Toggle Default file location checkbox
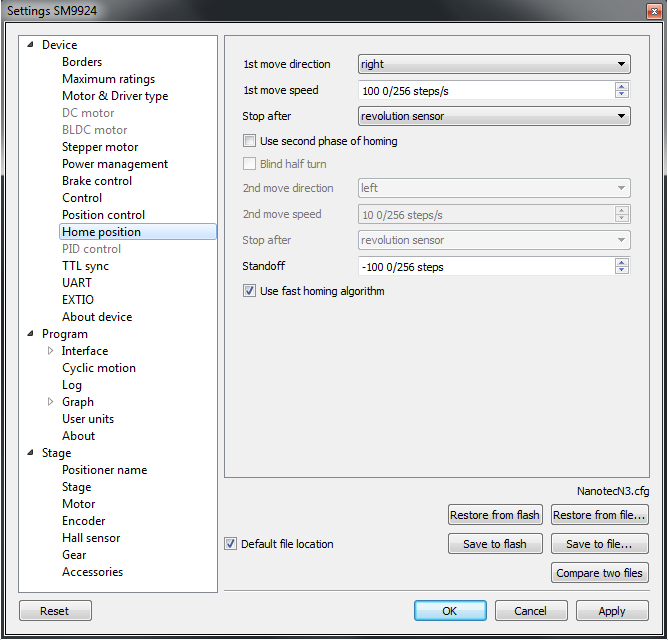Screen dimensions: 668x640 230,544
